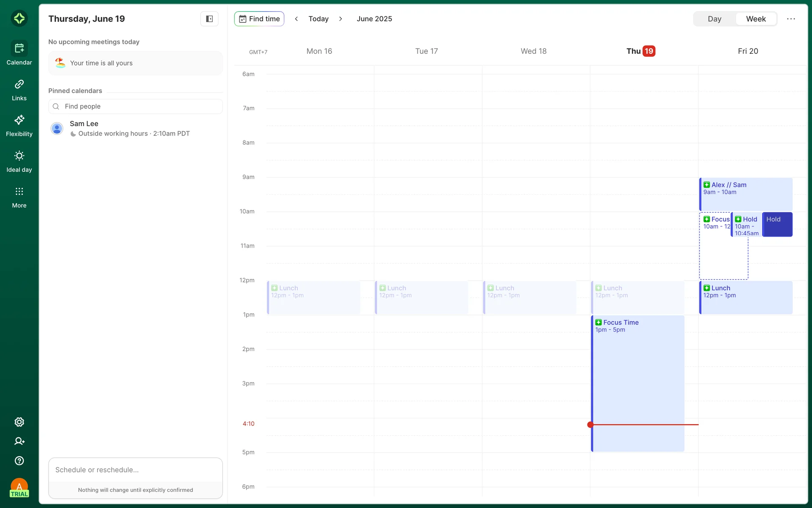Open the three-dot options menu

[x=791, y=19]
